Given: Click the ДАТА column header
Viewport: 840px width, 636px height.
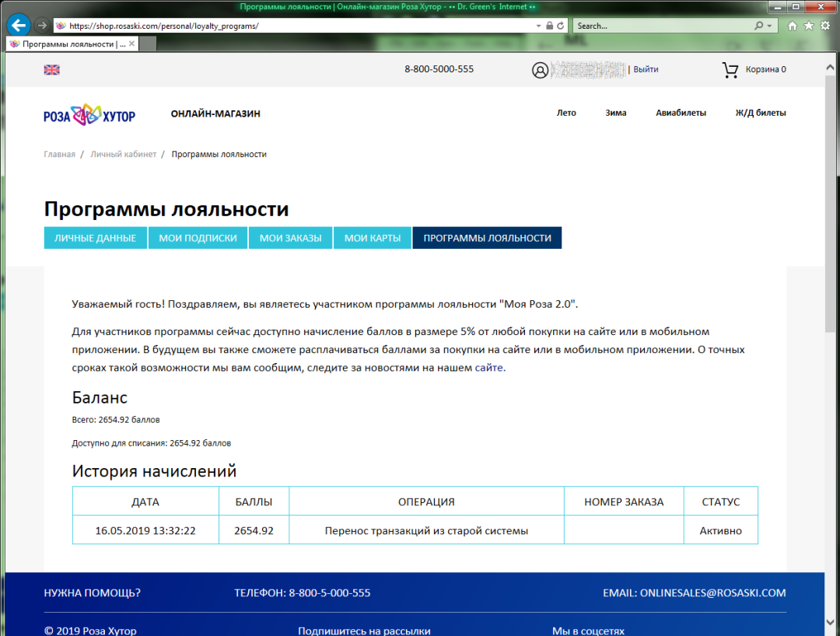Looking at the screenshot, I should (x=145, y=501).
